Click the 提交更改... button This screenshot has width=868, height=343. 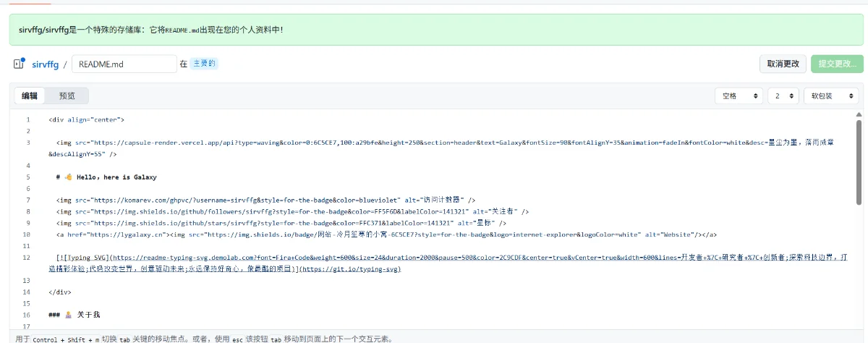coord(837,64)
